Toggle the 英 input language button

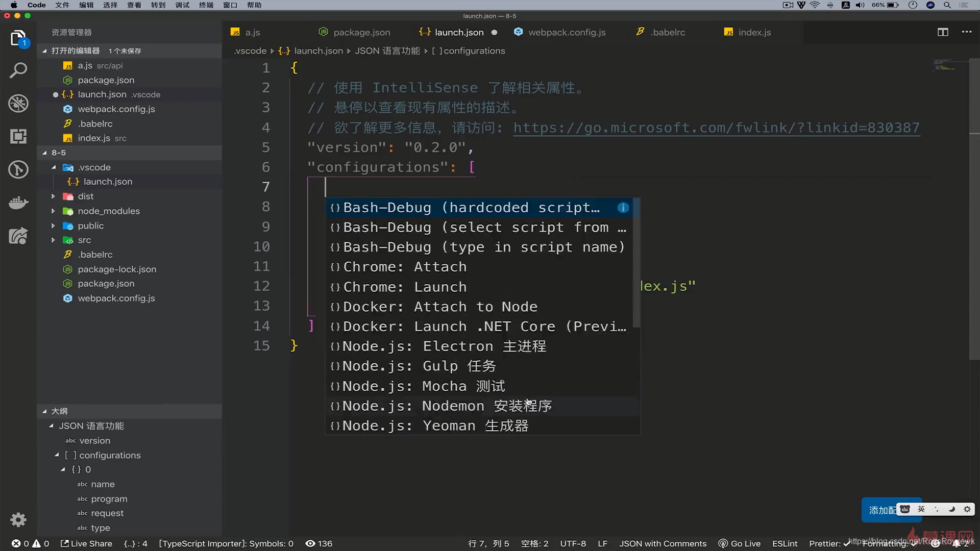click(921, 509)
